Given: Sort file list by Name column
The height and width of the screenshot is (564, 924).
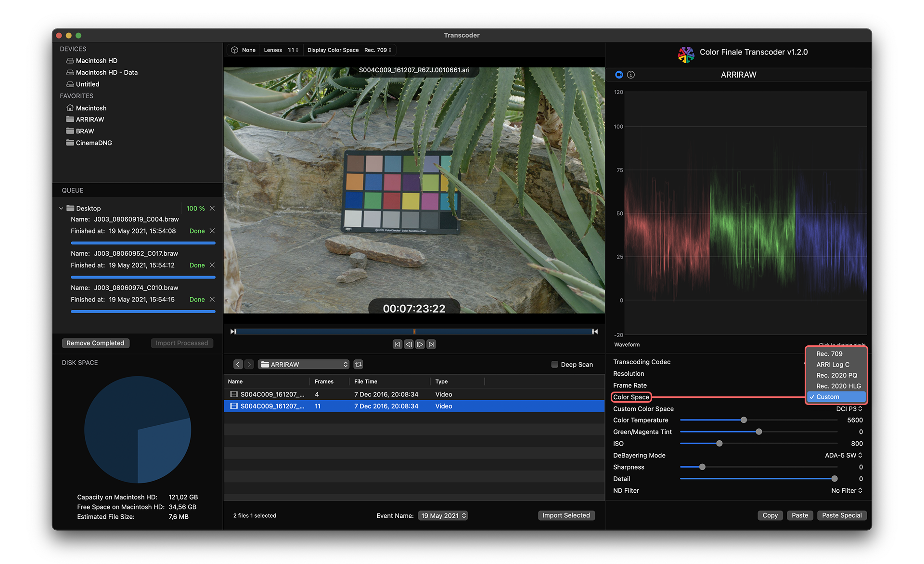Looking at the screenshot, I should click(x=267, y=382).
